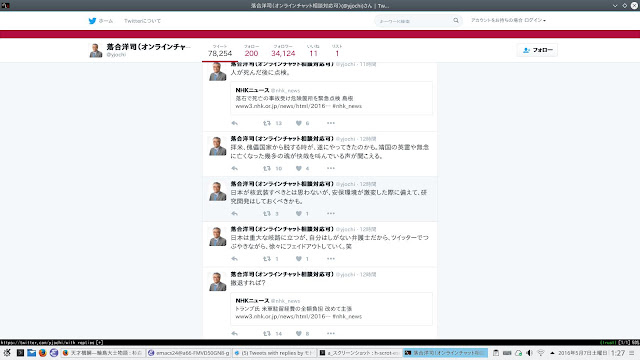640x360 pixels.
Task: Retweet the tweet showing 13 retweets
Action: 267,123
